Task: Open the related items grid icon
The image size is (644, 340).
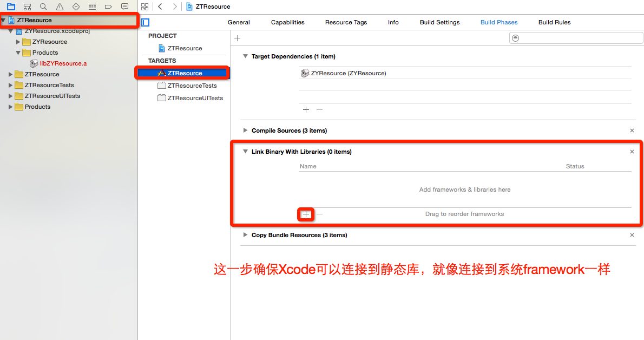Action: coord(144,6)
